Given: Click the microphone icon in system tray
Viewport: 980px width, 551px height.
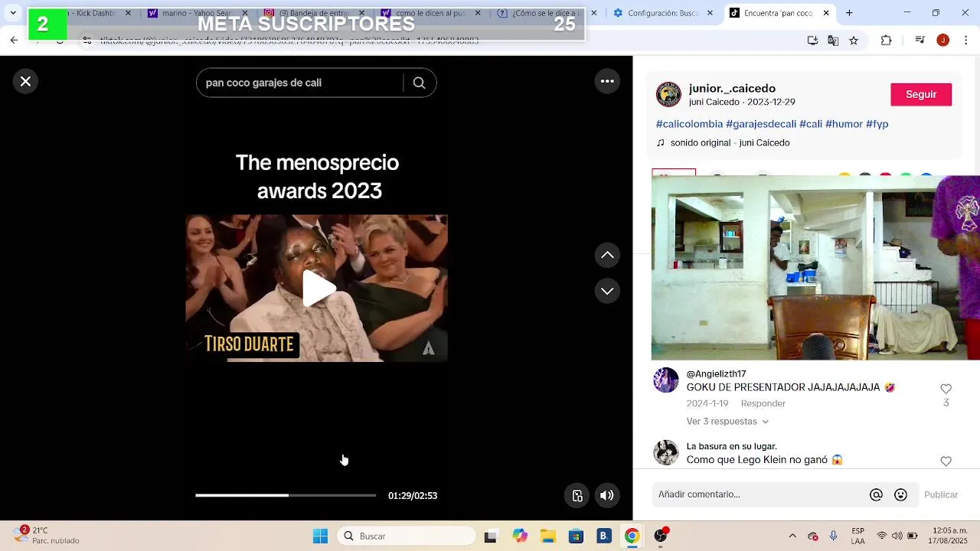Looking at the screenshot, I should coord(834,536).
